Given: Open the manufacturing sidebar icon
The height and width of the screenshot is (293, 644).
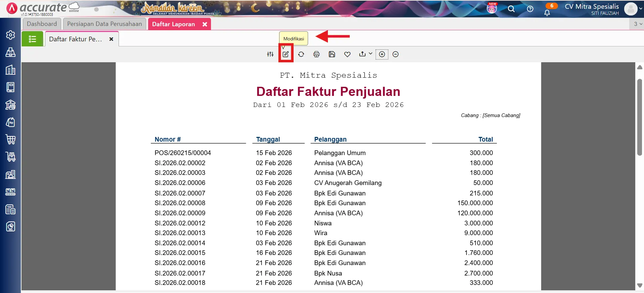Looking at the screenshot, I should 10,192.
